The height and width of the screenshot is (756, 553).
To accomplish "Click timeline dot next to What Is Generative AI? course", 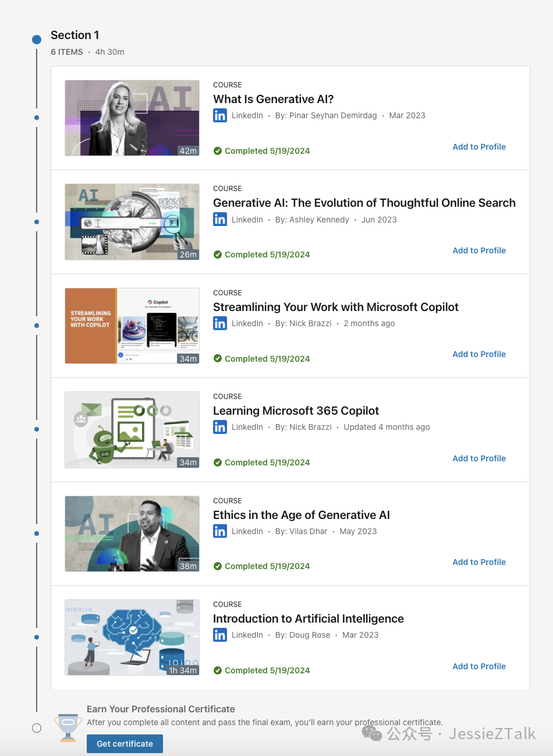I will click(x=37, y=118).
